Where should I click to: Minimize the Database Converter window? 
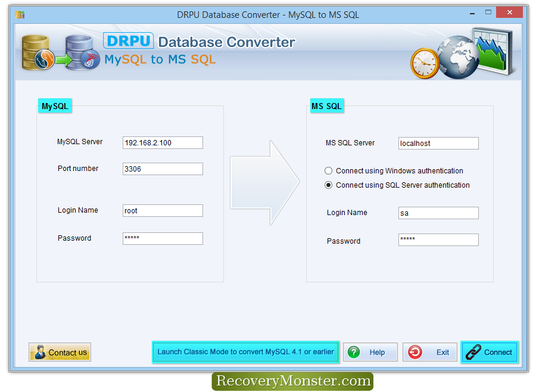coord(472,14)
